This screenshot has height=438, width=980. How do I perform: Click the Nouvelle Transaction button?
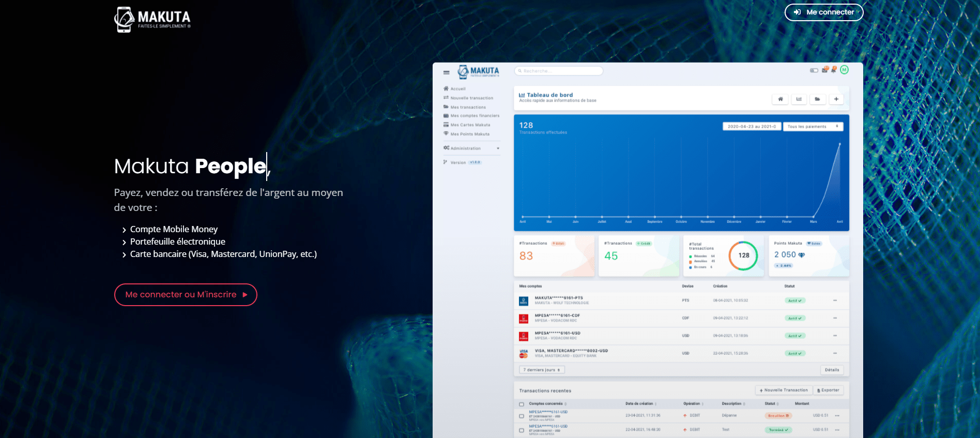point(784,390)
